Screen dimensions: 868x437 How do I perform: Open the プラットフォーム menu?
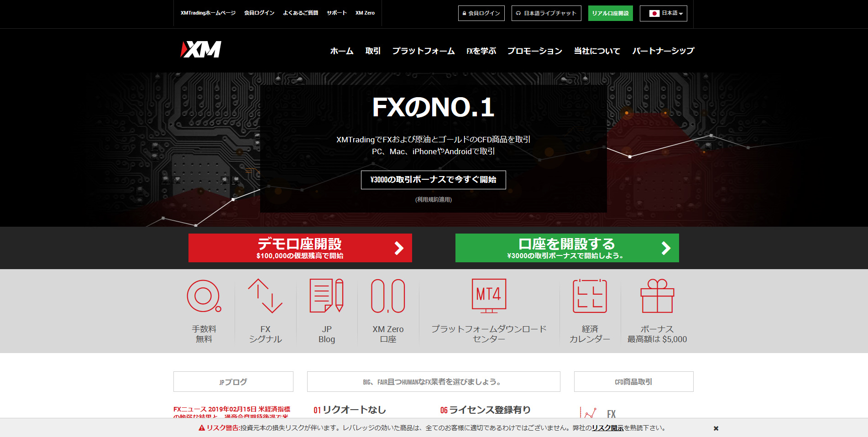pyautogui.click(x=424, y=51)
